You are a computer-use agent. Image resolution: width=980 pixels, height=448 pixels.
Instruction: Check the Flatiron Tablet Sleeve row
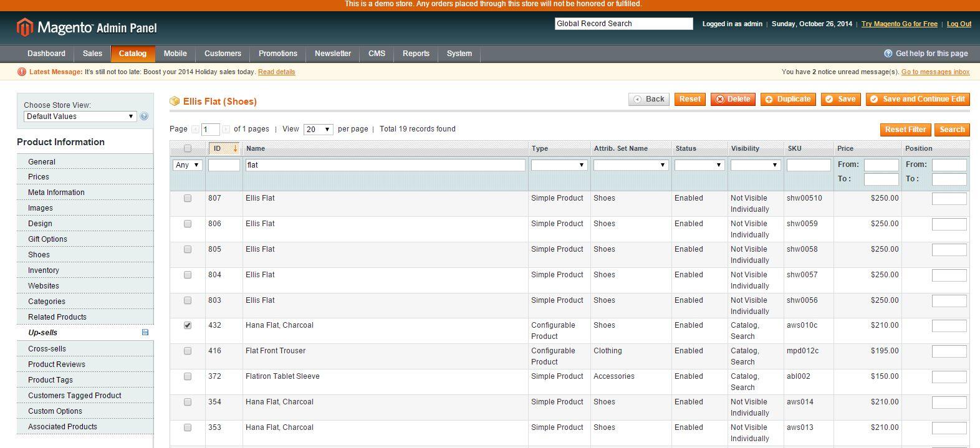(188, 376)
